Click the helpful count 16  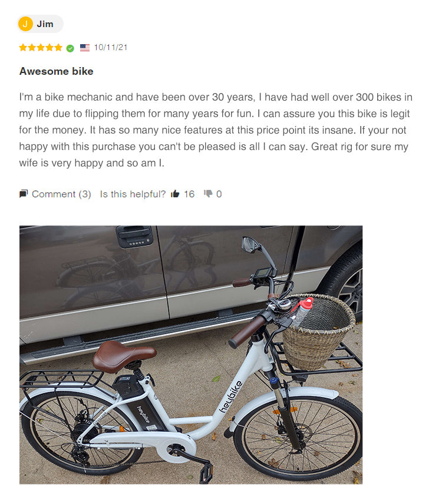click(189, 194)
